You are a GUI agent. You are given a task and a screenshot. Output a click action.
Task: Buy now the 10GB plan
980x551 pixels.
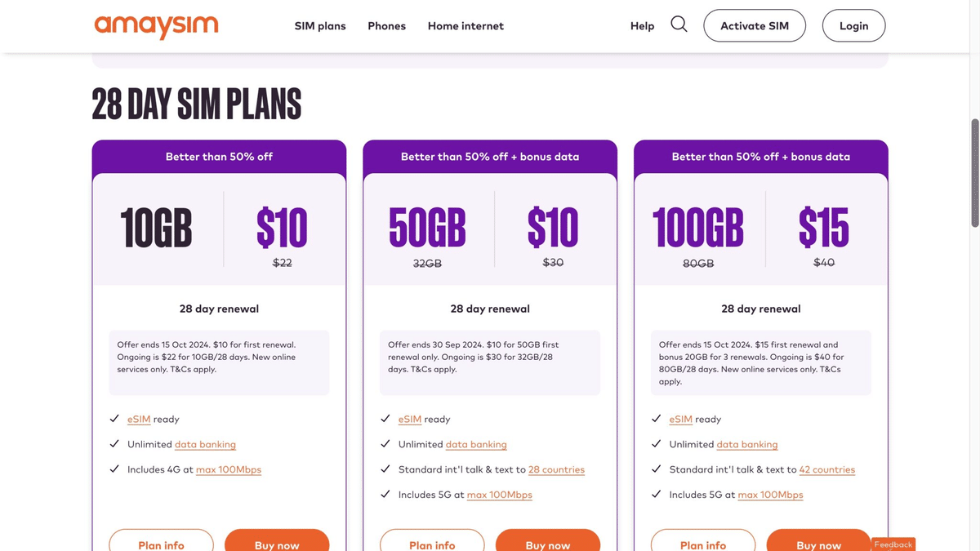point(277,542)
